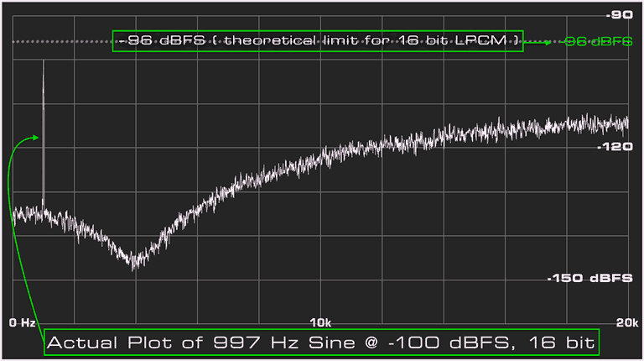644x361 pixels.
Task: Click the word 'theoretical' in top annotation
Action: coord(270,40)
